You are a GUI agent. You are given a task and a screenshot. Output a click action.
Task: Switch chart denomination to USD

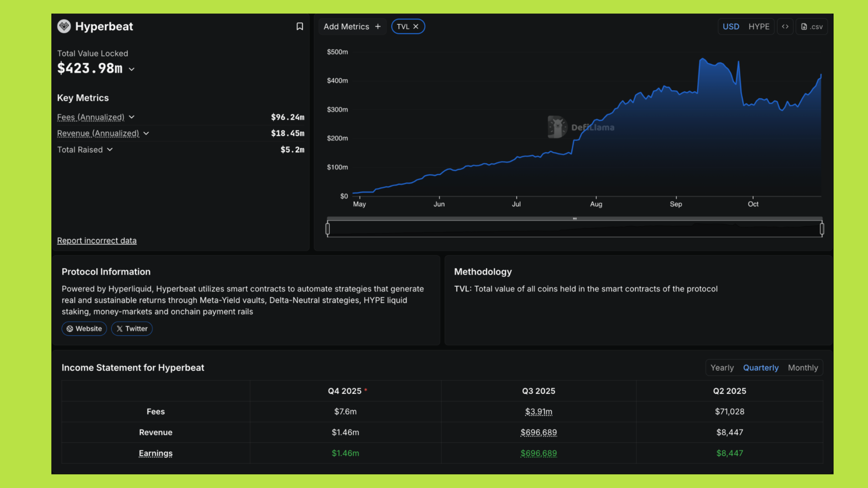731,26
